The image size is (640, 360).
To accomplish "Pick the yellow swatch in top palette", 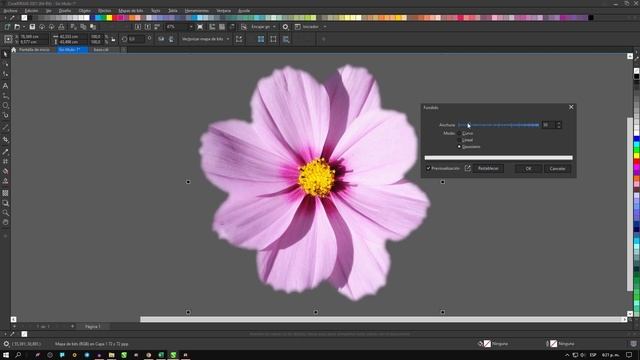I will pos(109,18).
